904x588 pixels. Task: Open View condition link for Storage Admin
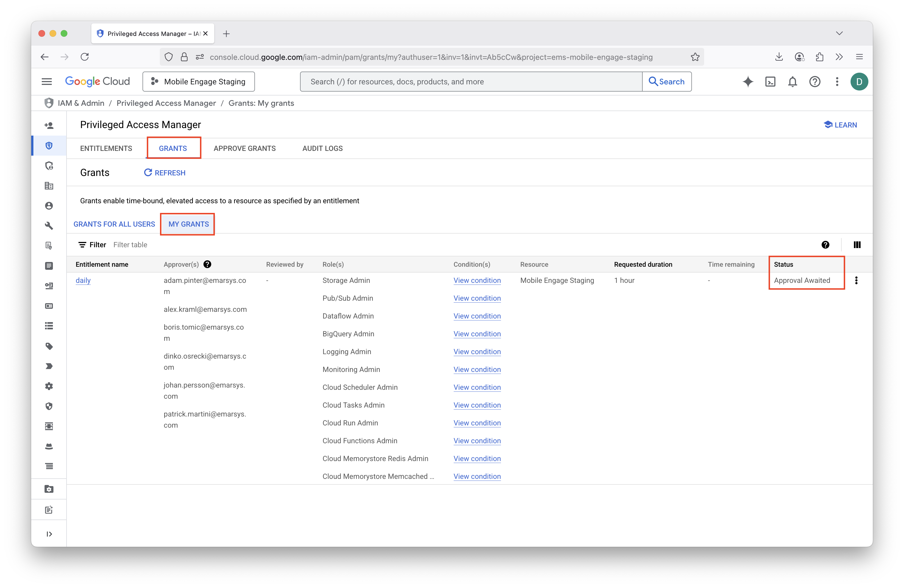pos(477,280)
